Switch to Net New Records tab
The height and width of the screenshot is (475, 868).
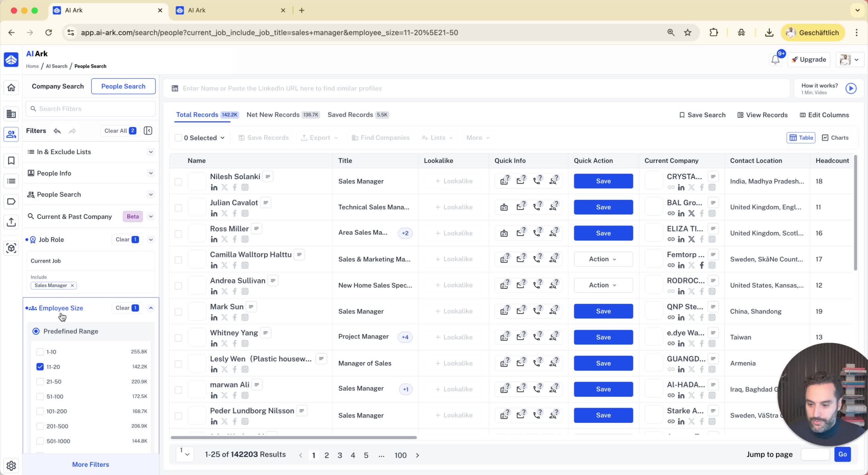coord(273,114)
